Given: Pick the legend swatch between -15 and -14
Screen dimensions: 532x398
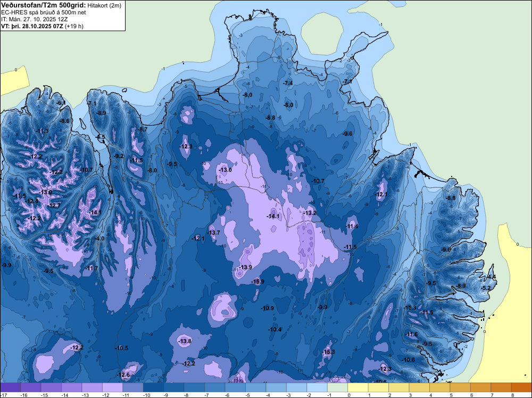Looking at the screenshot, I should [51, 387].
